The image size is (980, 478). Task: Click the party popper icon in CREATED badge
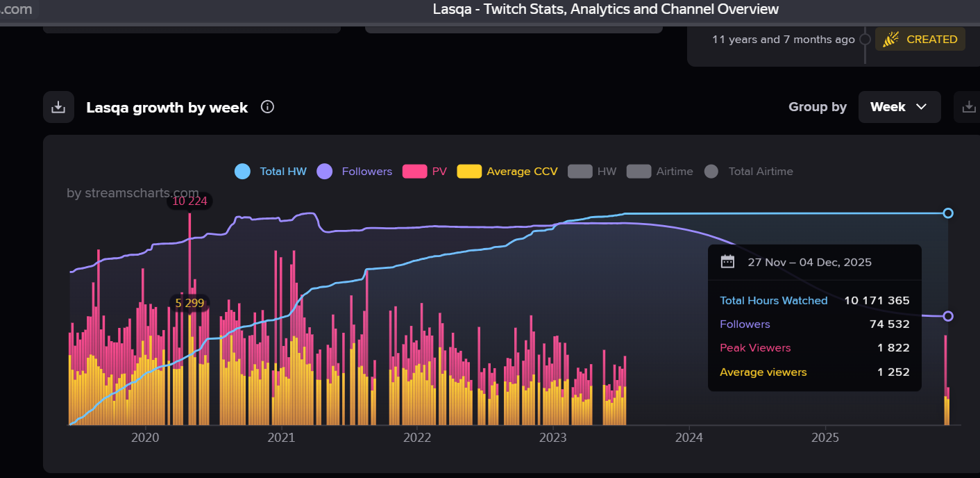click(891, 40)
